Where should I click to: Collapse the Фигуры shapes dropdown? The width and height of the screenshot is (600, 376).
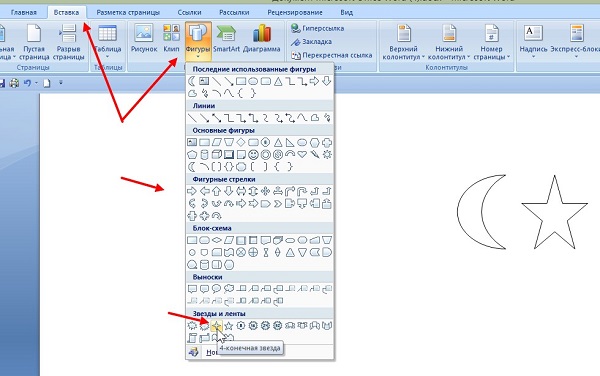[198, 42]
